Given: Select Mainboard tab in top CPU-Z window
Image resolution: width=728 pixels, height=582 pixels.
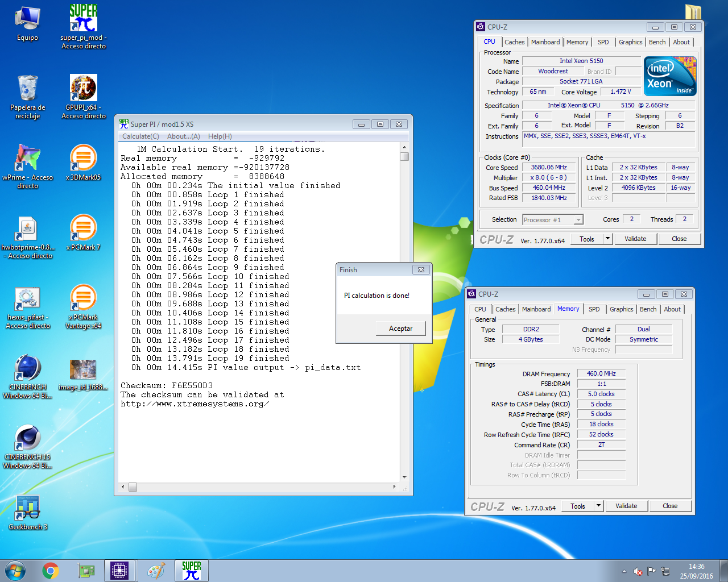Looking at the screenshot, I should (x=545, y=42).
